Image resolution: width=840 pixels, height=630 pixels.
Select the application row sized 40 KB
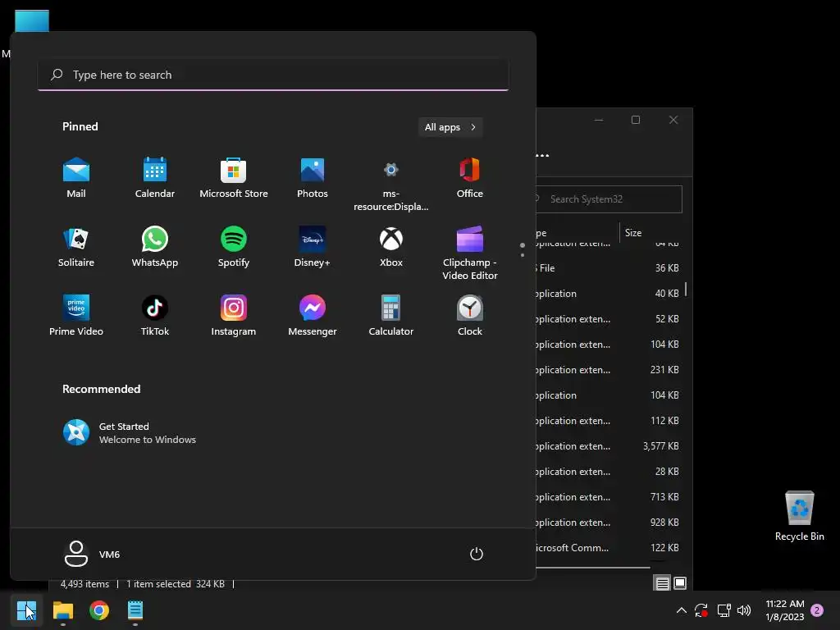pos(609,293)
